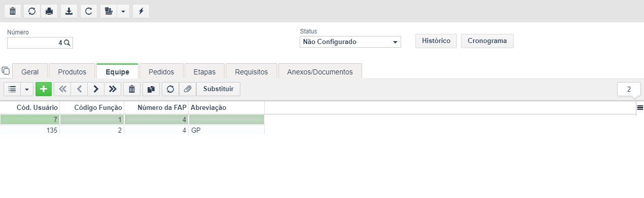The height and width of the screenshot is (198, 644).
Task: Click the top toolbar trash delete icon
Action: pos(13,11)
